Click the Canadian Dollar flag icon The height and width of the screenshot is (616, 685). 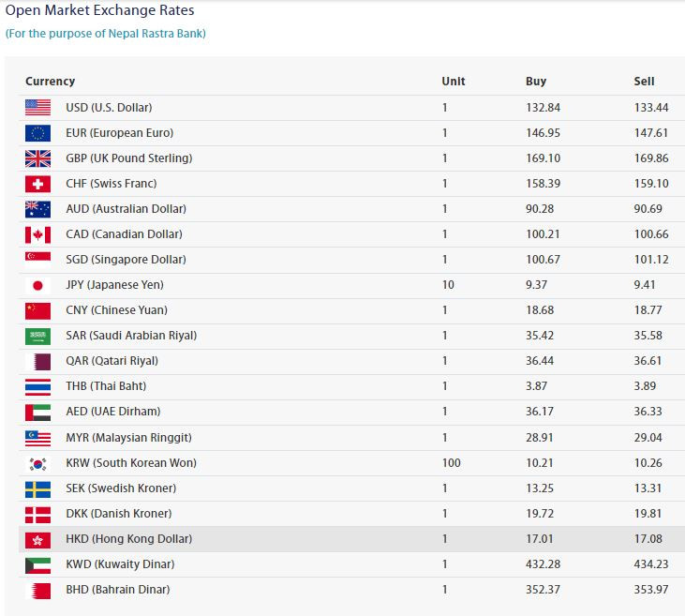click(x=37, y=233)
